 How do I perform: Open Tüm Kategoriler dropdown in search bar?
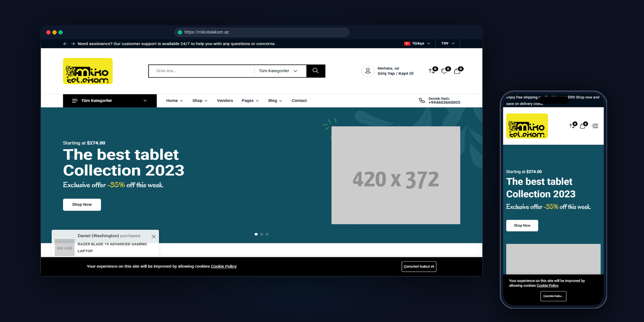click(278, 71)
